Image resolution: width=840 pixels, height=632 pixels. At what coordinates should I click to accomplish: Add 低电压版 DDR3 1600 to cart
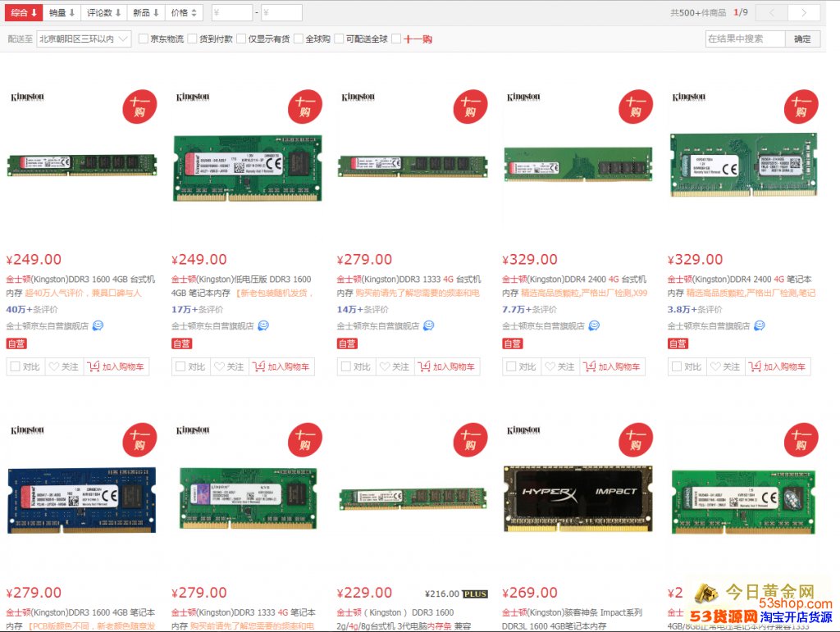point(282,366)
